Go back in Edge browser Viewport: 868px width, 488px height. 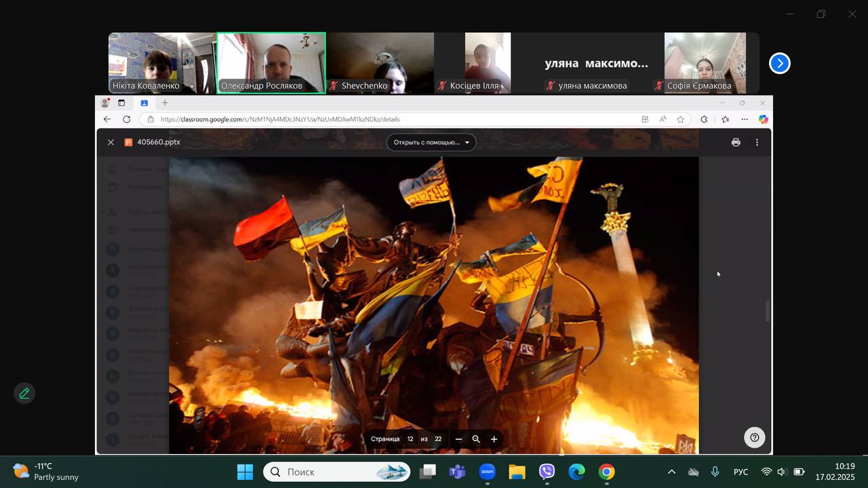click(x=107, y=119)
